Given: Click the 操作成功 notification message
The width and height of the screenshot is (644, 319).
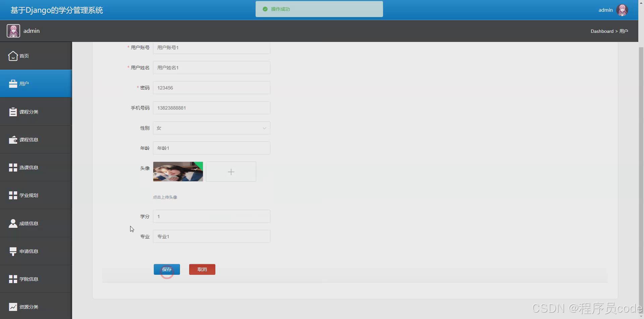Looking at the screenshot, I should pyautogui.click(x=319, y=9).
